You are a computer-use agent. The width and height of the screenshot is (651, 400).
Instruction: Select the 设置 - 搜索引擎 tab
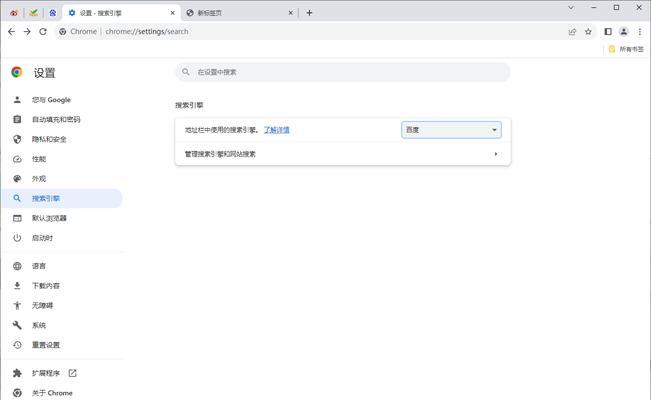[122, 13]
